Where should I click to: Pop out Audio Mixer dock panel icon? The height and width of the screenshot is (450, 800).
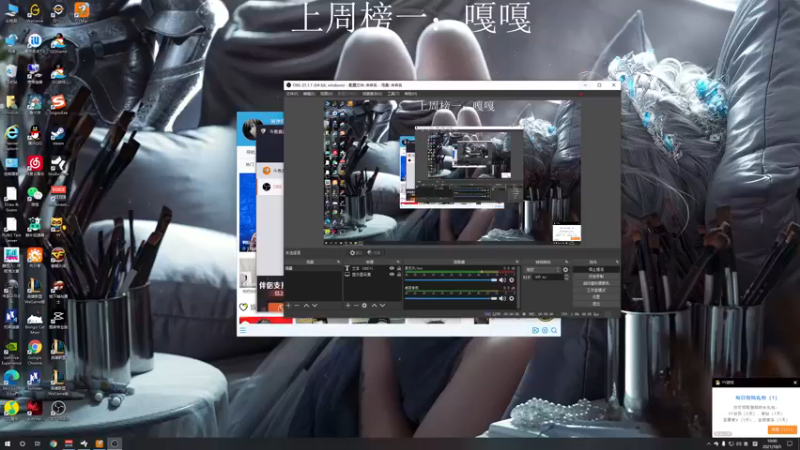coord(517,262)
